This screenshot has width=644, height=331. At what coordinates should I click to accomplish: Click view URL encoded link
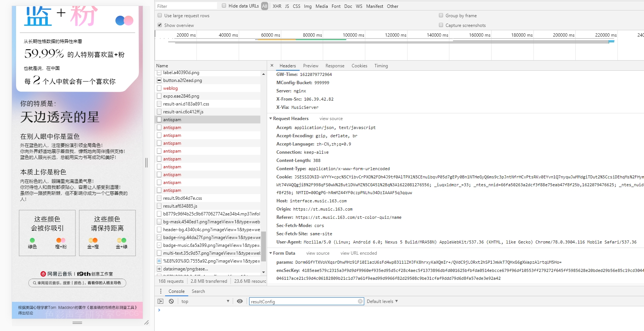pos(359,253)
